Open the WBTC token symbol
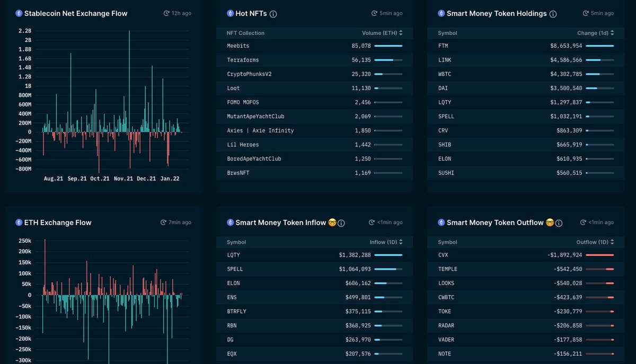This screenshot has width=636, height=364. pyautogui.click(x=445, y=74)
